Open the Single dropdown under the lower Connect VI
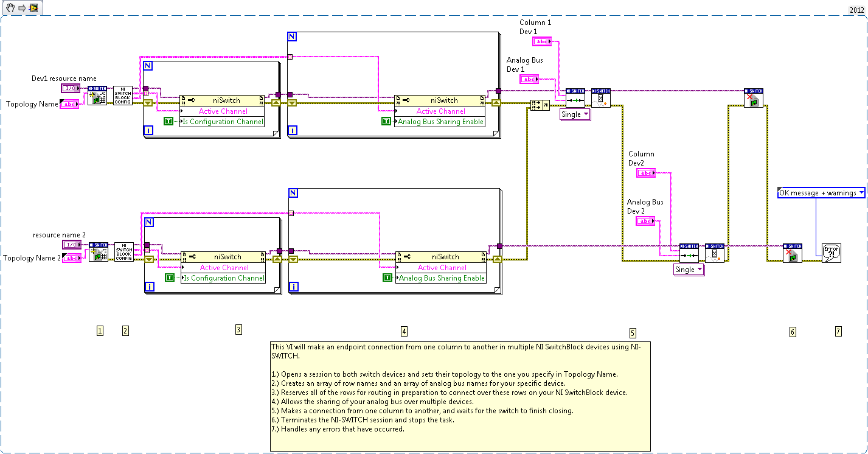The height and width of the screenshot is (454, 868). tap(689, 270)
